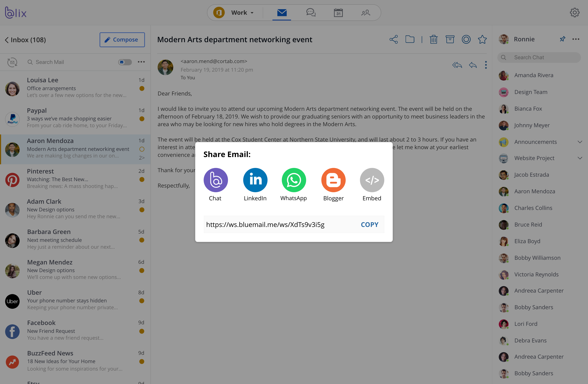This screenshot has width=588, height=384.
Task: Toggle read status on Uber email
Action: (142, 301)
